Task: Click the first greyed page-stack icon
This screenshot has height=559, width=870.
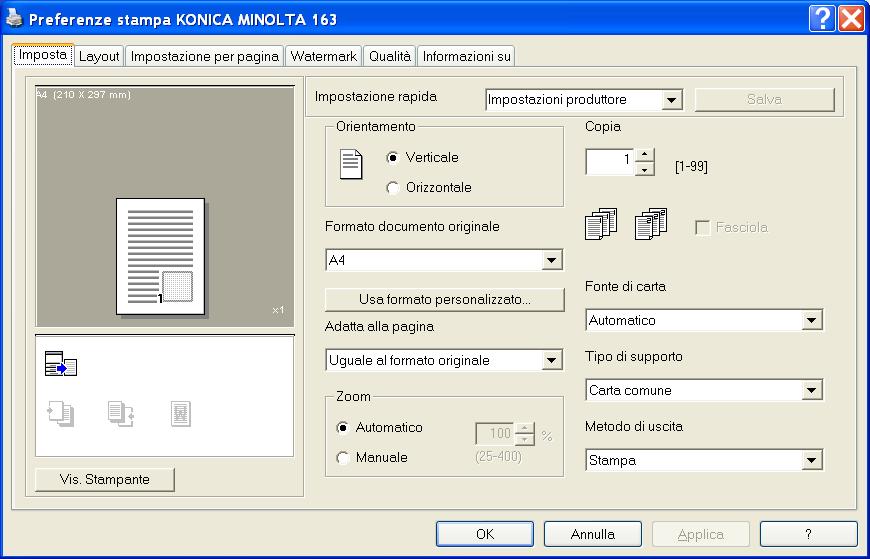Action: pos(60,414)
